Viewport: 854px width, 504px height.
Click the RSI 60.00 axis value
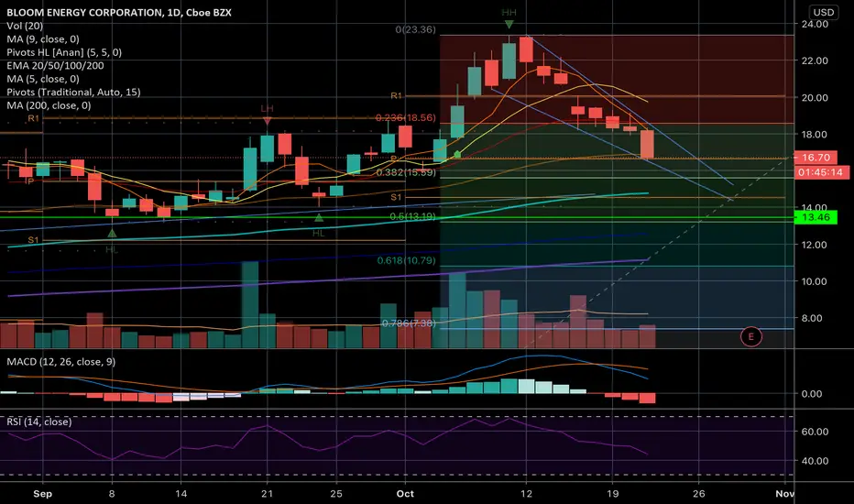tap(815, 432)
